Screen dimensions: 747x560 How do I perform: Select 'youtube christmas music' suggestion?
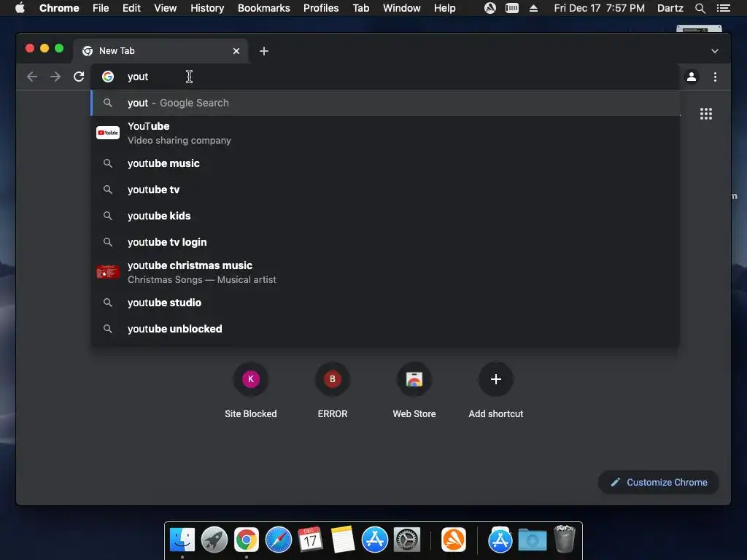[385, 273]
